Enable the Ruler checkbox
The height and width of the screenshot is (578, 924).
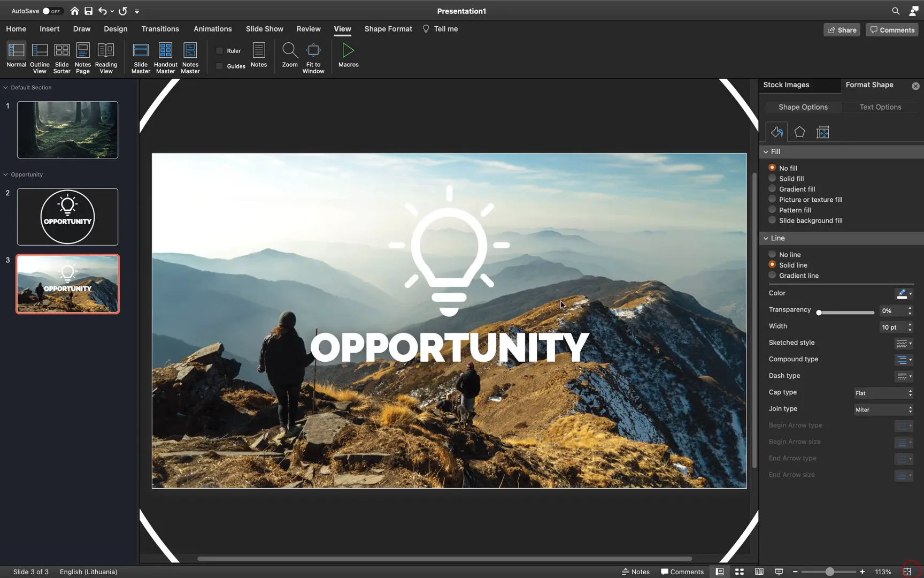click(219, 51)
